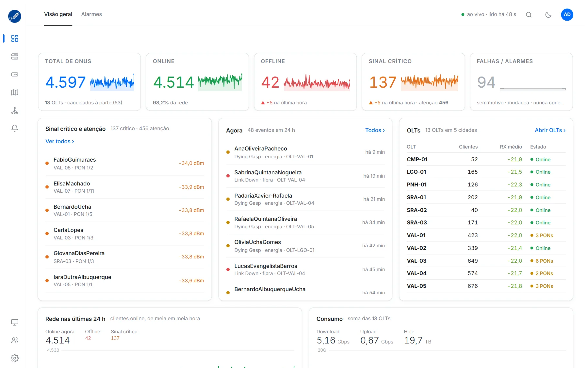Open the network topology icon in sidebar
Viewport: 588px width, 368px height.
point(15,111)
